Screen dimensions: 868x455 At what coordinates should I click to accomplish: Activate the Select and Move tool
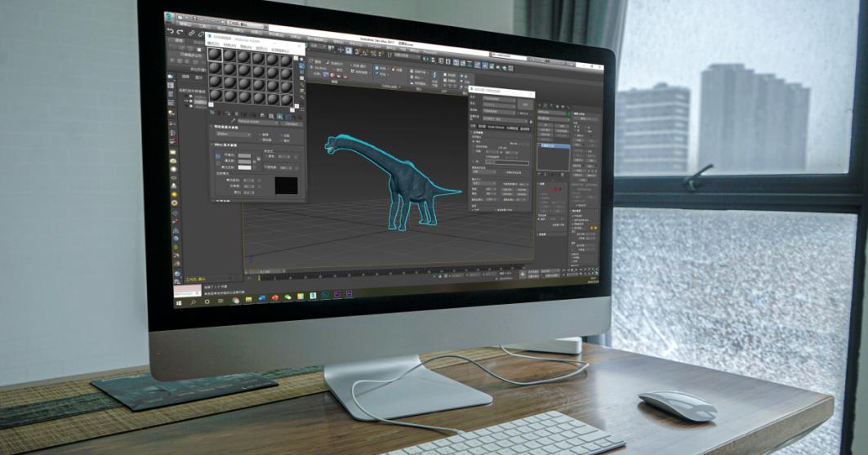point(341,50)
